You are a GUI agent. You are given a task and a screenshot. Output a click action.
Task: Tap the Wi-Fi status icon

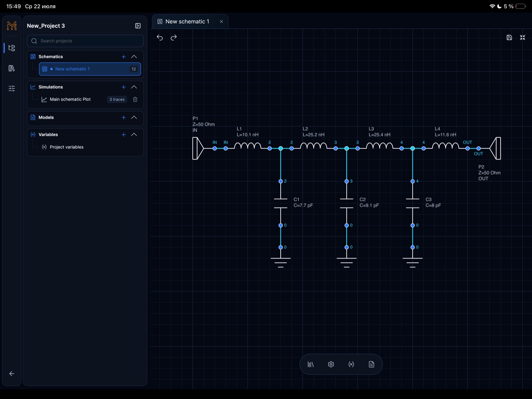[x=492, y=6]
